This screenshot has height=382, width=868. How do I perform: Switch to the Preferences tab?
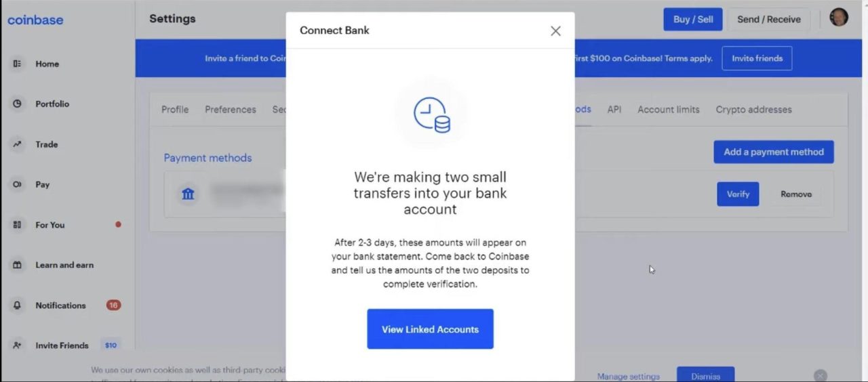point(231,109)
